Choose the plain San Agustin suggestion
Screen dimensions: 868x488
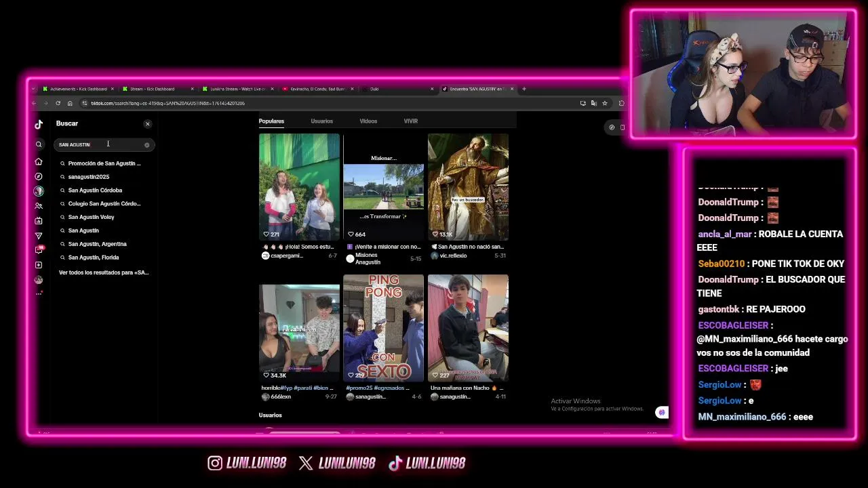point(83,230)
